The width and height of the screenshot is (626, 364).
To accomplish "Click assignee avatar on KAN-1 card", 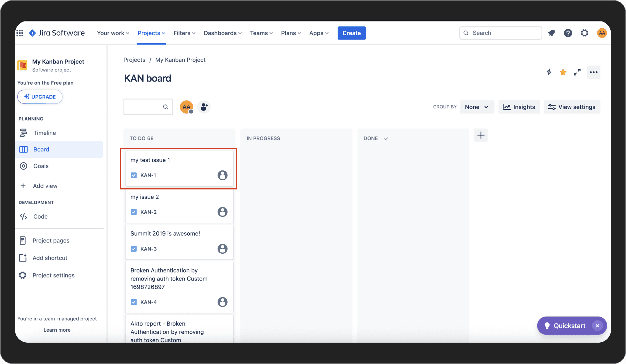I will point(222,175).
